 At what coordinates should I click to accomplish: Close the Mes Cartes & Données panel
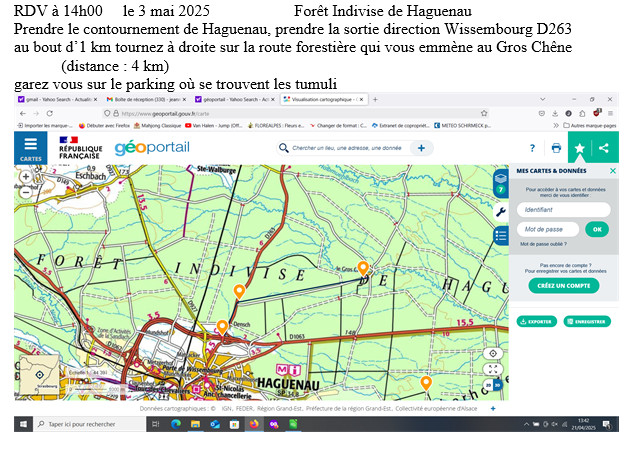point(613,171)
